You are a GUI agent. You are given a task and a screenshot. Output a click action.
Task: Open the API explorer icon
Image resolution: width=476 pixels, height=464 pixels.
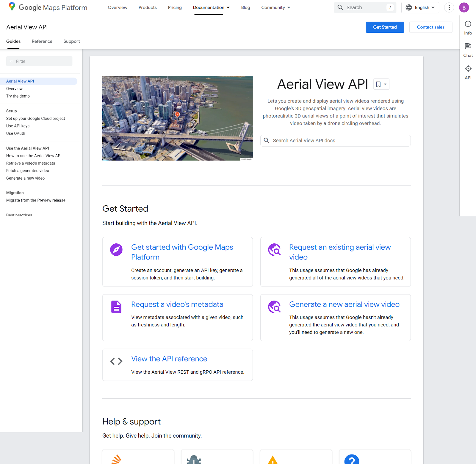(468, 69)
